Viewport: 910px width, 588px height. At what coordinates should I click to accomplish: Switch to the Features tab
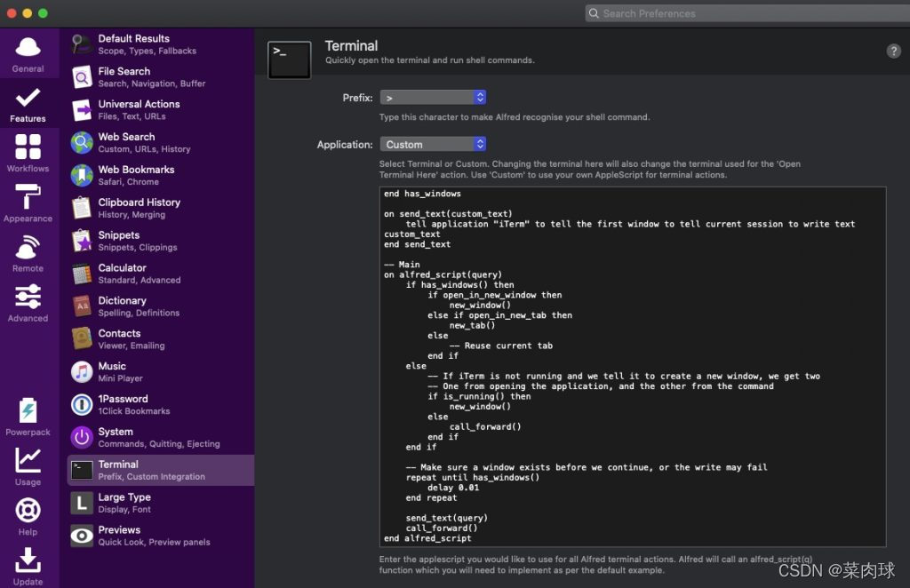tap(28, 104)
